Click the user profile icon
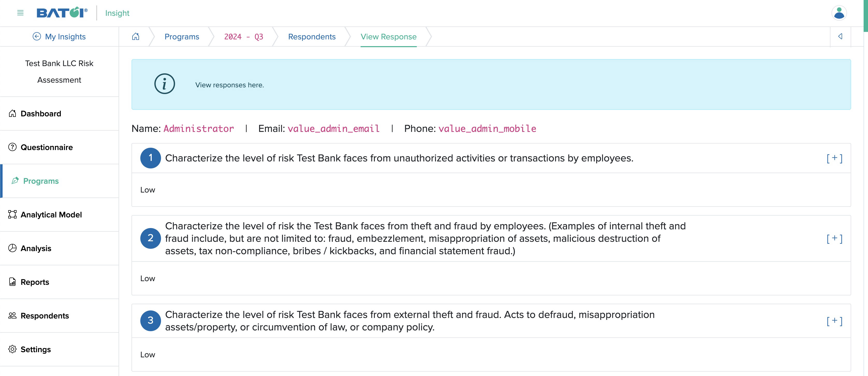The width and height of the screenshot is (868, 376). point(840,13)
